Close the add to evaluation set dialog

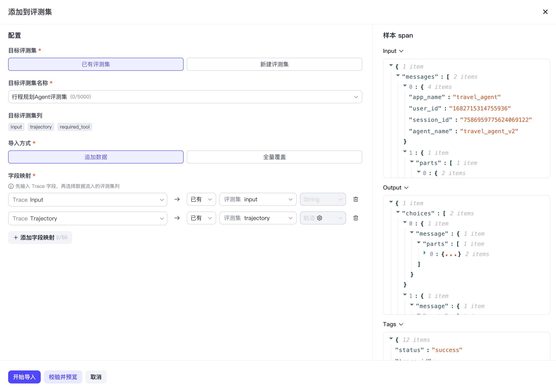(x=545, y=12)
